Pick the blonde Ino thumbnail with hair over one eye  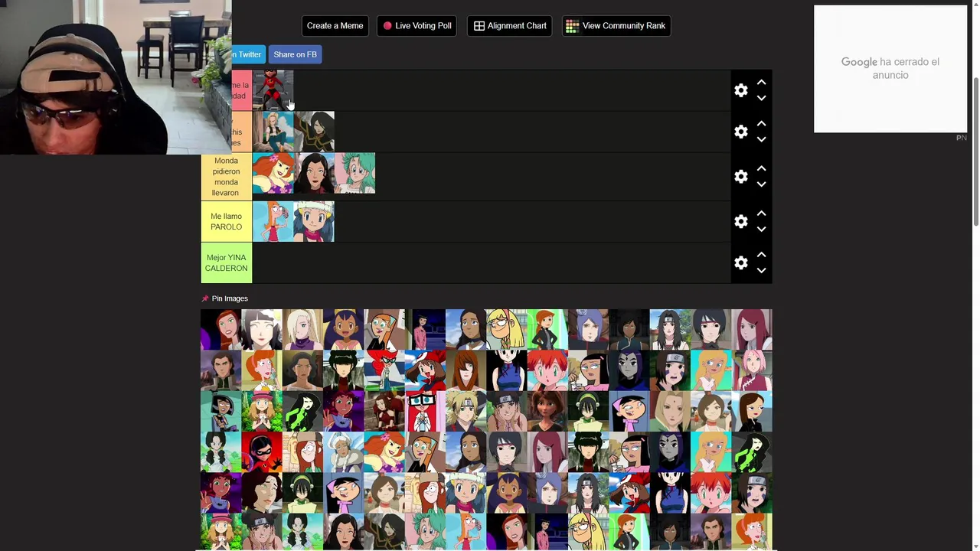pyautogui.click(x=302, y=330)
